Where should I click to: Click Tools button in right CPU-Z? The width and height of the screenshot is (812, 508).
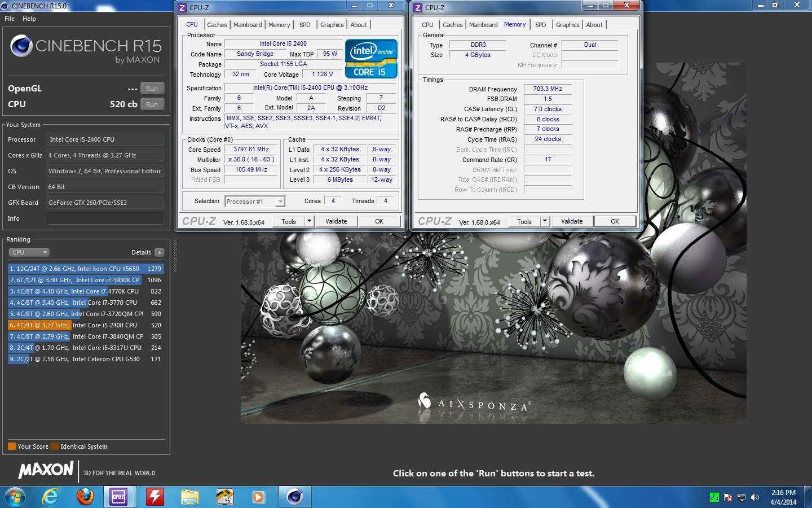coord(524,221)
